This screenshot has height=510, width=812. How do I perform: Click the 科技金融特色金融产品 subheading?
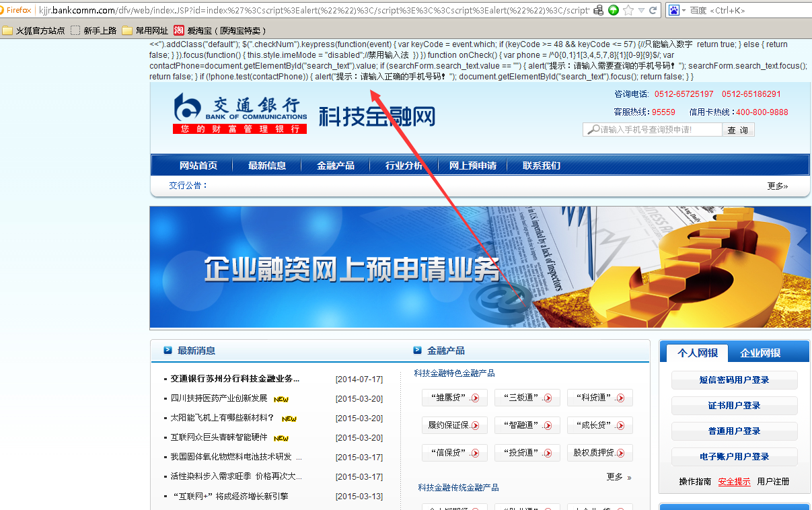454,373
